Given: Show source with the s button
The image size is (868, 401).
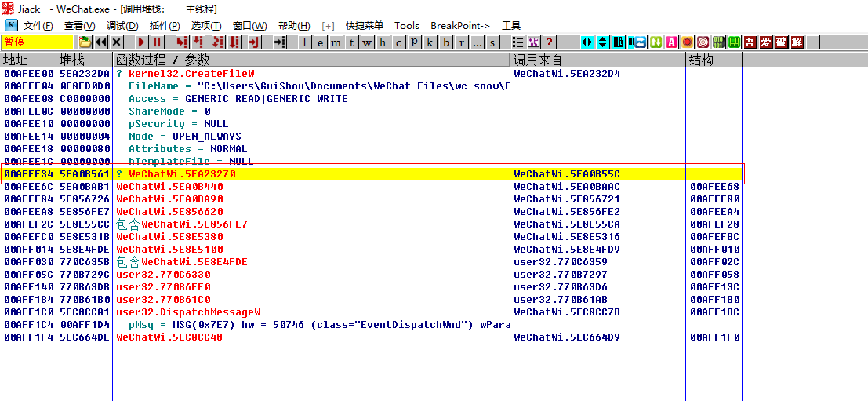Looking at the screenshot, I should (492, 42).
